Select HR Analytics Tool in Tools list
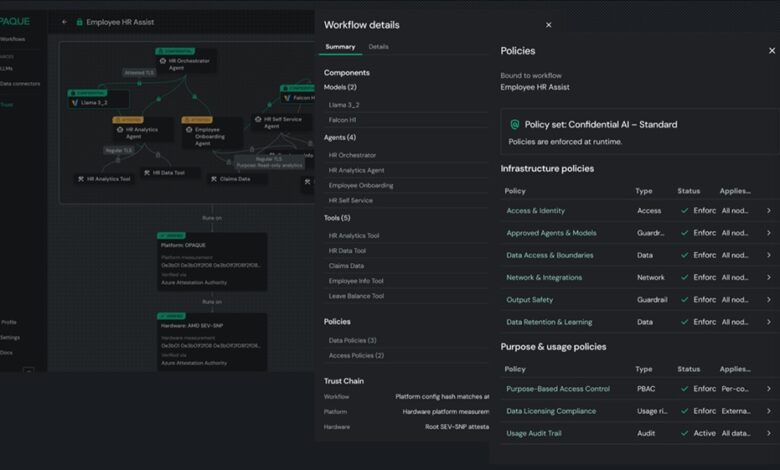Screen dimensions: 780x470 click(x=354, y=236)
